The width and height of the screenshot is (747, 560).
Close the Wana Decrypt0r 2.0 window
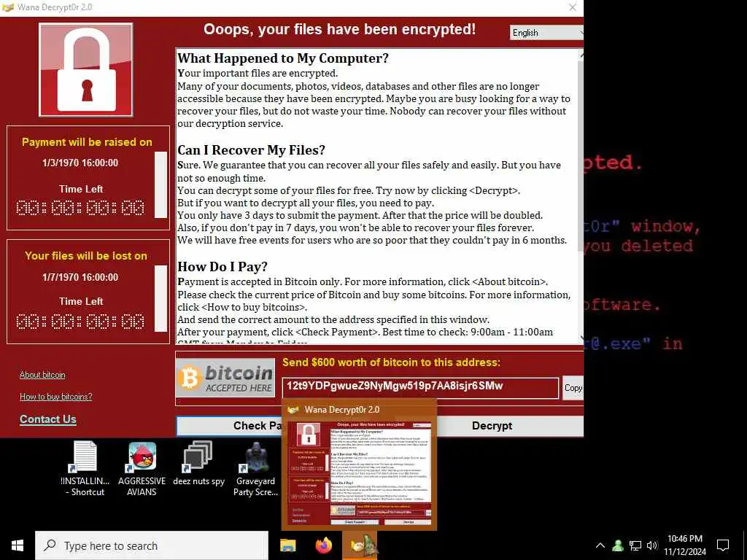coord(573,7)
